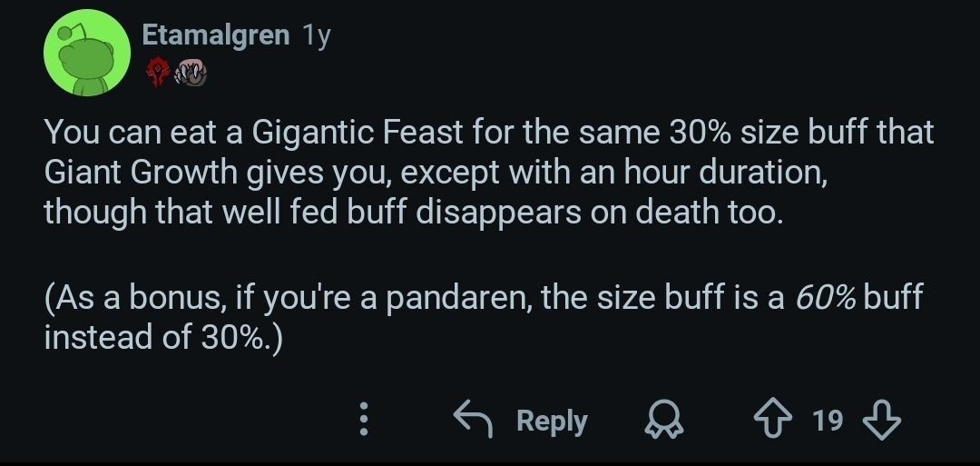Image resolution: width=980 pixels, height=466 pixels.
Task: Click the words "Giant Growth"
Action: pos(142,172)
